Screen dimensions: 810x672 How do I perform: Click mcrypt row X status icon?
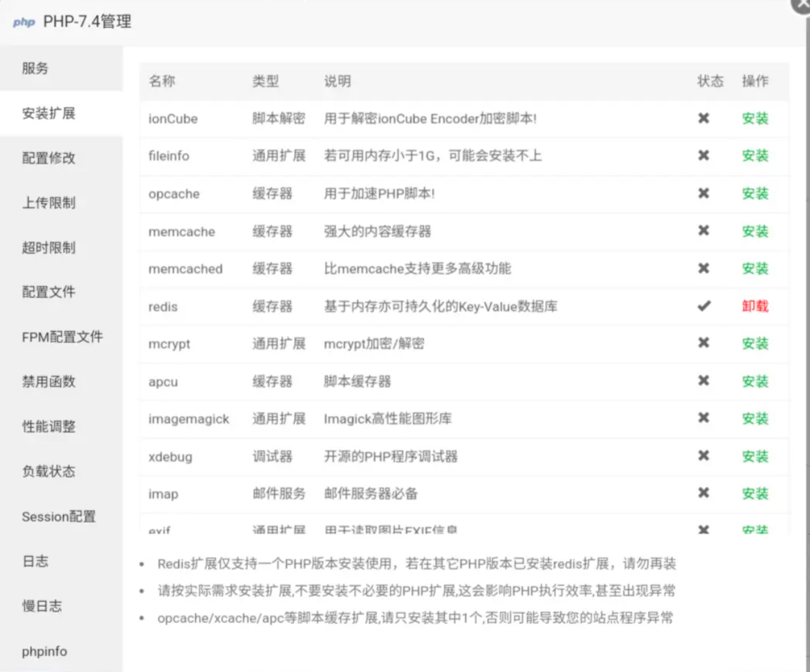click(704, 343)
